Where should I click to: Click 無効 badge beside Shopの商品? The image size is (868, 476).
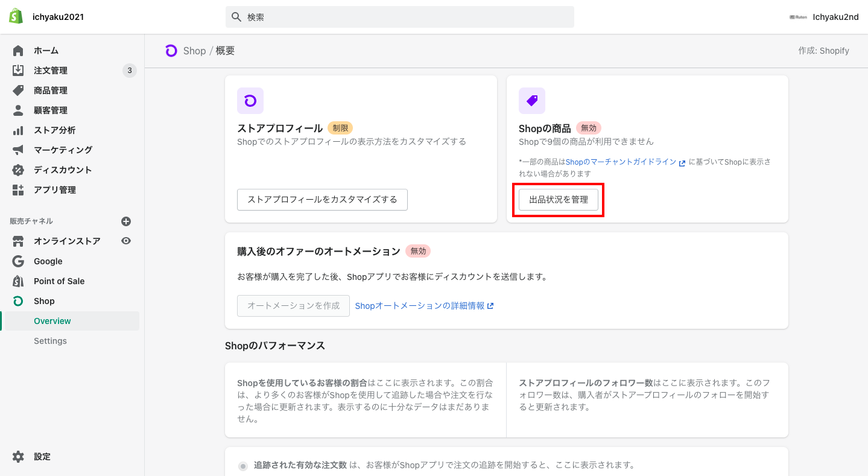click(x=589, y=128)
